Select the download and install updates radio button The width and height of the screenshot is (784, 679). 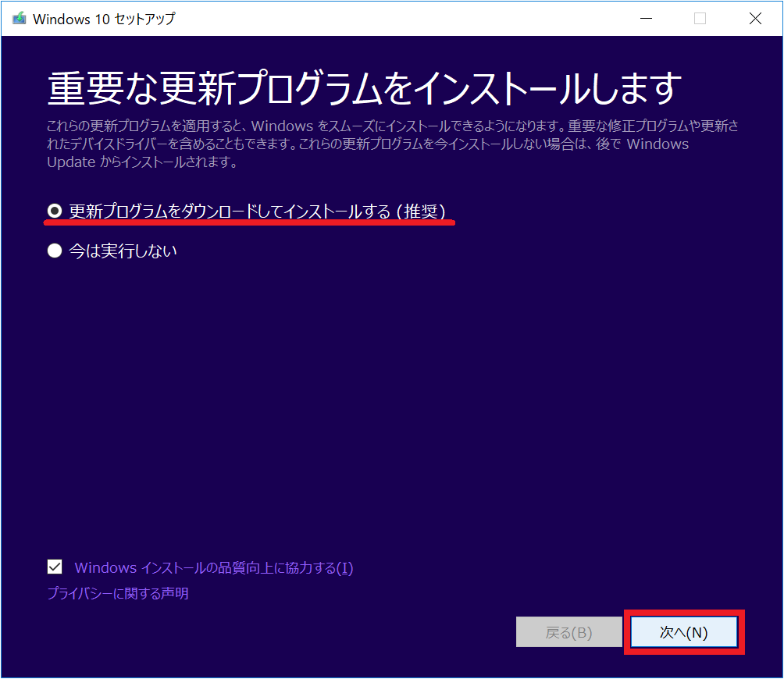pos(55,211)
